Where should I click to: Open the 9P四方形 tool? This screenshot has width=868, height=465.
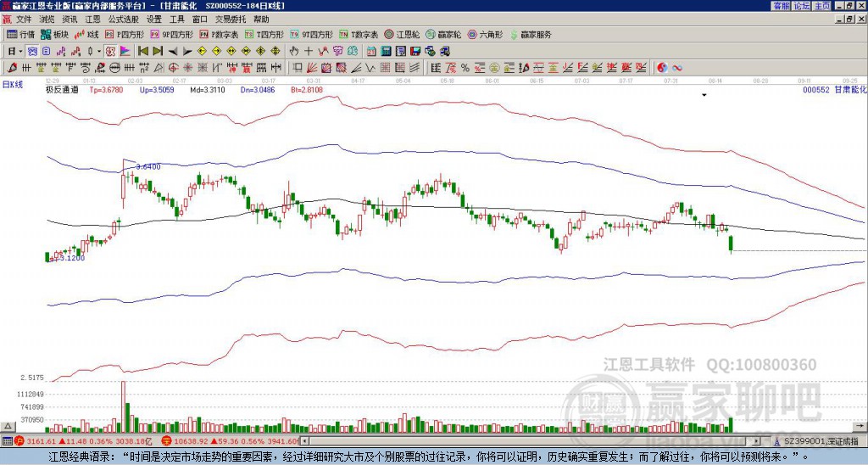[x=172, y=34]
